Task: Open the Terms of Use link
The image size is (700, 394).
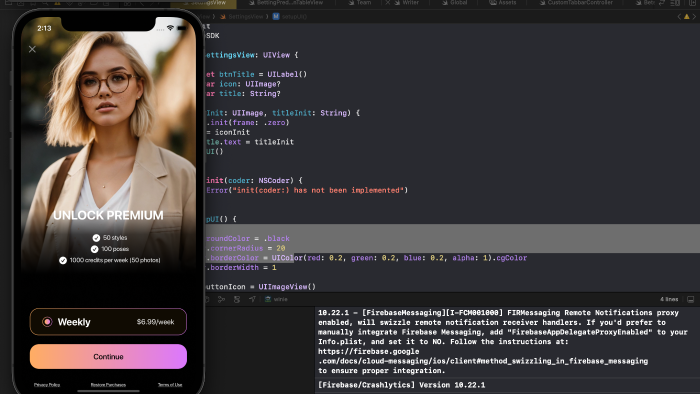Action: pyautogui.click(x=170, y=385)
